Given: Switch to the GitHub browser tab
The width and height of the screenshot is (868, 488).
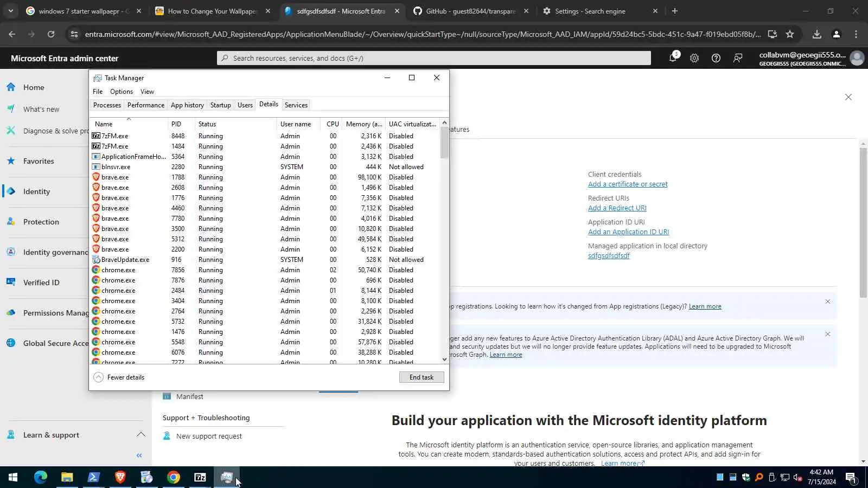Looking at the screenshot, I should tap(470, 11).
